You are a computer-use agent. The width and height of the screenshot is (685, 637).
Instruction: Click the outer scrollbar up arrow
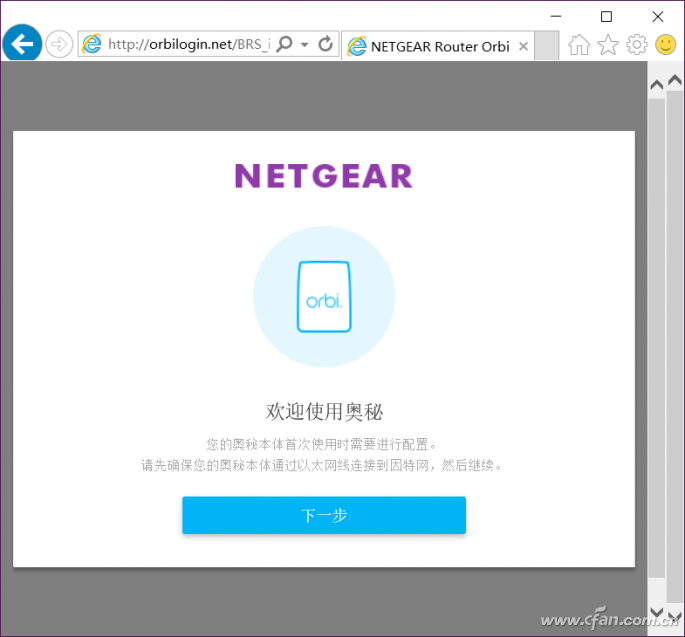coord(675,80)
